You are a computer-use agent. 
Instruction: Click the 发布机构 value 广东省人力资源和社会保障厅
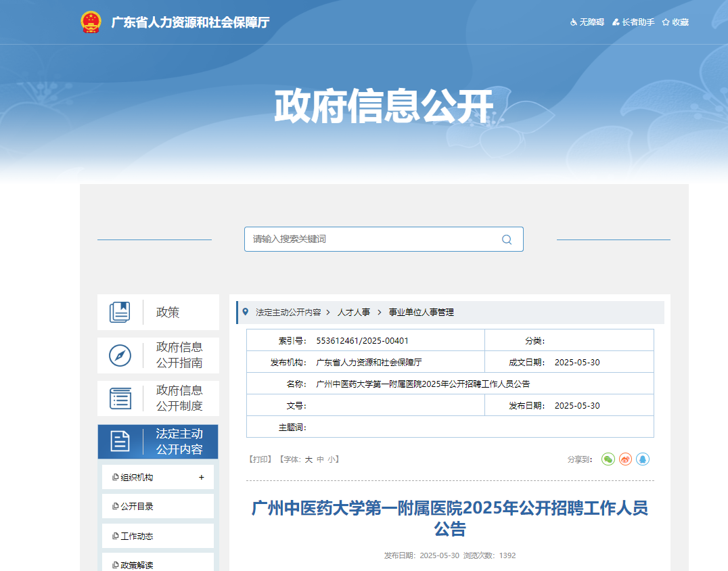369,362
